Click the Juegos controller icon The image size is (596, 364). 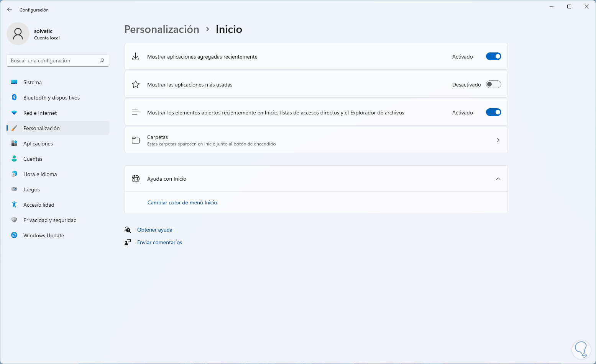point(14,189)
